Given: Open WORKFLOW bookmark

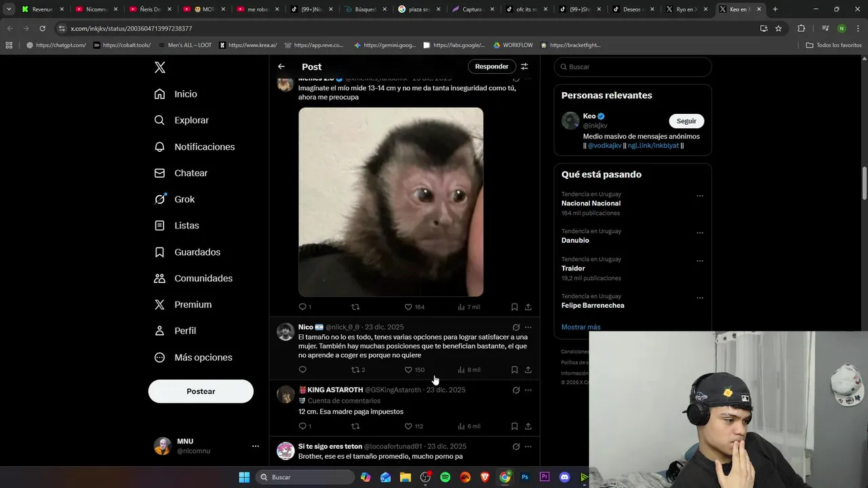Looking at the screenshot, I should (x=513, y=45).
